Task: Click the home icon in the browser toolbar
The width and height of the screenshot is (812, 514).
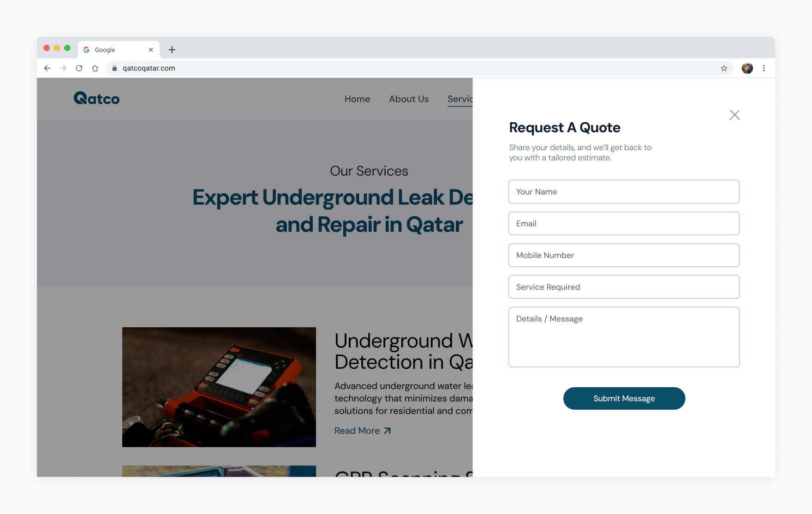Action: (x=96, y=68)
